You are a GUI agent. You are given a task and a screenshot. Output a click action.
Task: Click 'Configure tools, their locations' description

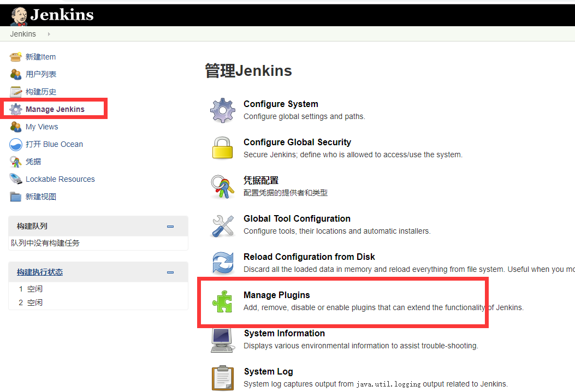337,231
